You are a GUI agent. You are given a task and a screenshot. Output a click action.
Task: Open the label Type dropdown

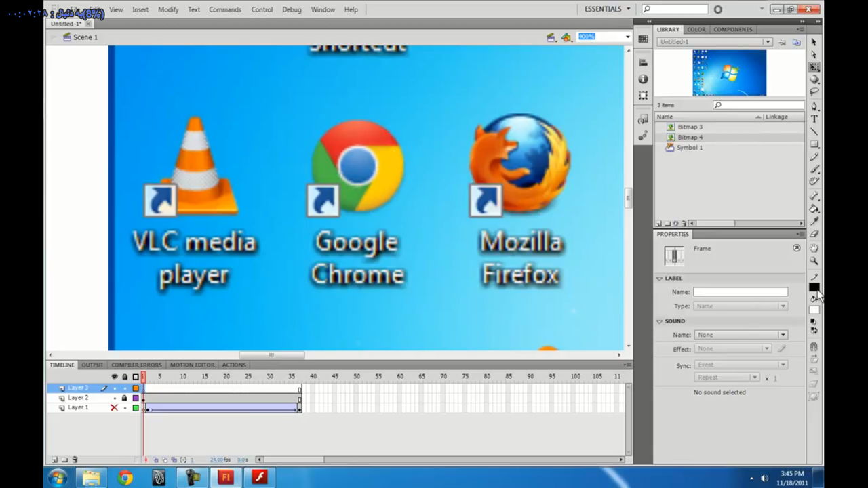(741, 306)
